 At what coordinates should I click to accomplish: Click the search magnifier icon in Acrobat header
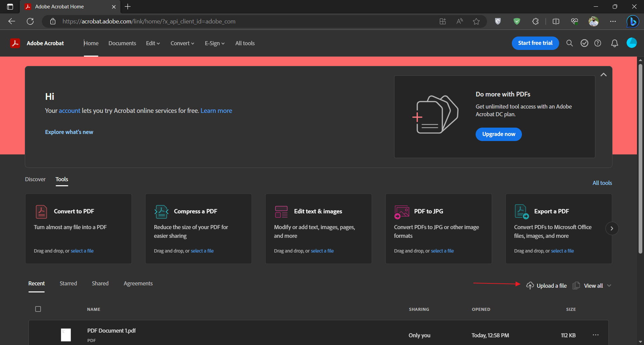coord(569,43)
